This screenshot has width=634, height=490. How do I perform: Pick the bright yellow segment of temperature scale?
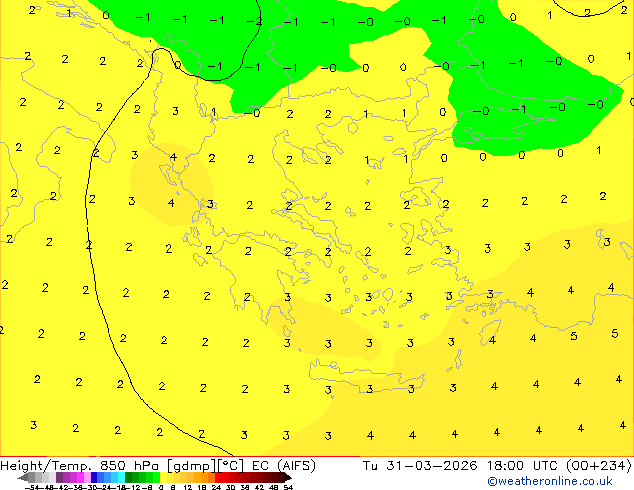click(x=163, y=478)
